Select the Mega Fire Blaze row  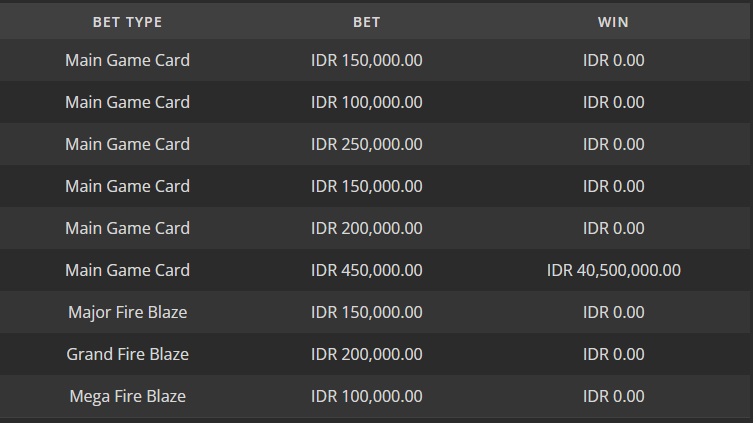click(x=375, y=396)
